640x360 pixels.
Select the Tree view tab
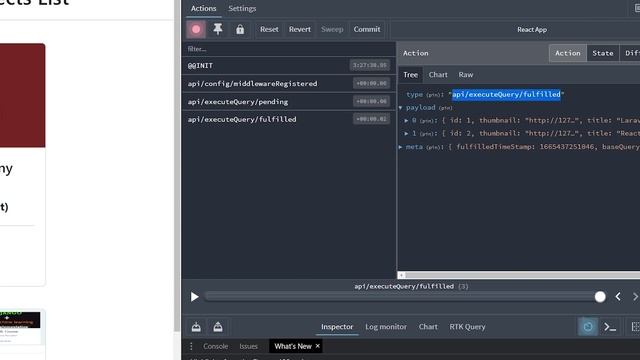pos(410,75)
